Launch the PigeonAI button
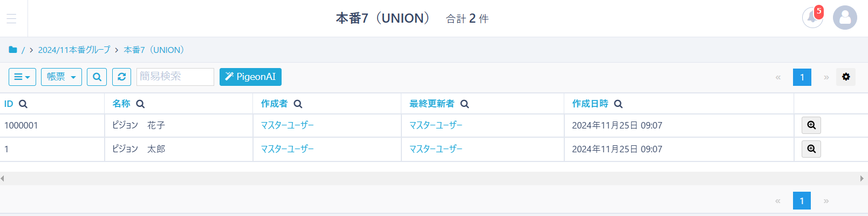868x216 pixels. (x=250, y=77)
